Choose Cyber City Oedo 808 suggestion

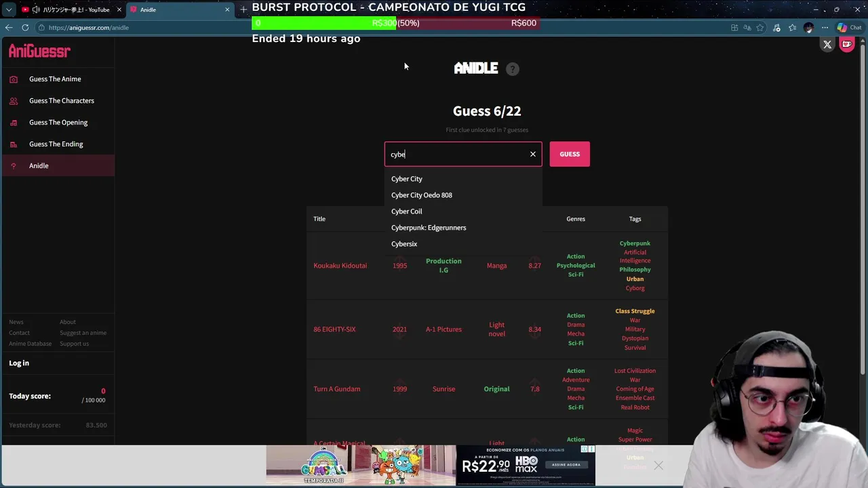[x=463, y=195]
